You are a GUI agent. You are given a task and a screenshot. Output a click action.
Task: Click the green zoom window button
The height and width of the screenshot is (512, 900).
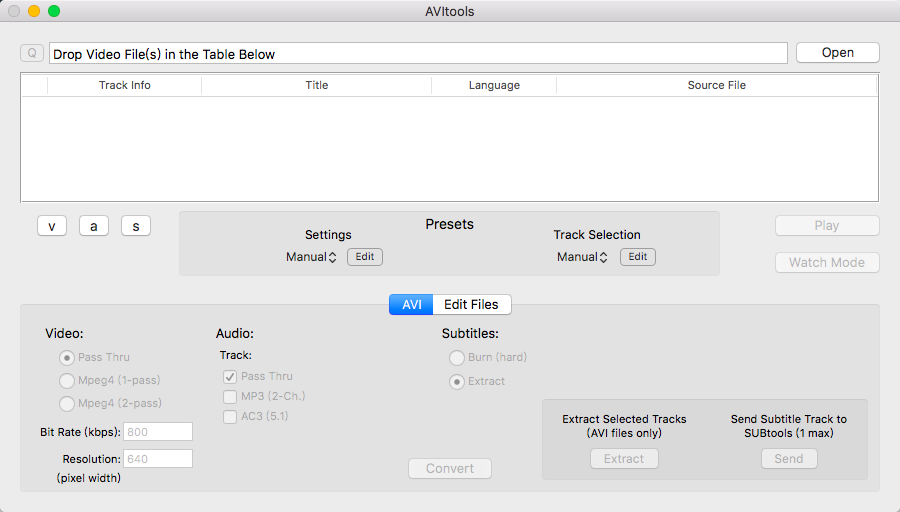[54, 11]
